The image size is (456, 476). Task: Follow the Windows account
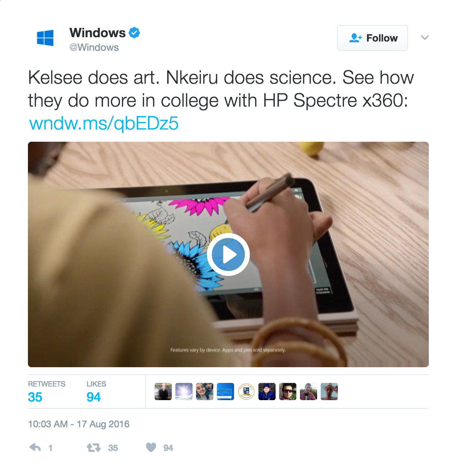coord(373,38)
